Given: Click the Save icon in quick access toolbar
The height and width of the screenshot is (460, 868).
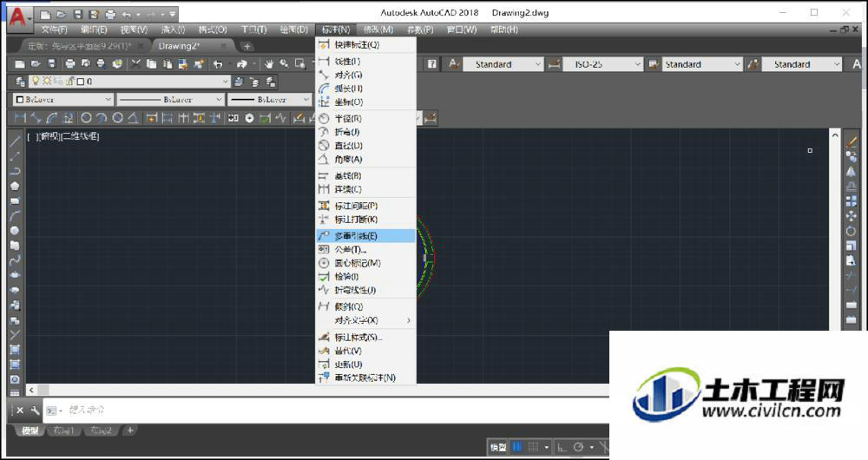Looking at the screenshot, I should 78,15.
